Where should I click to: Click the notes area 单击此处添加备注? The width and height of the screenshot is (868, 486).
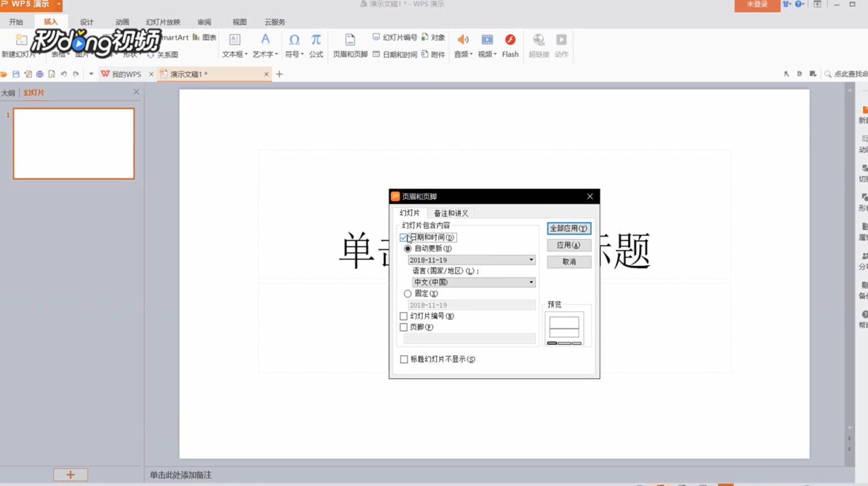[x=181, y=475]
